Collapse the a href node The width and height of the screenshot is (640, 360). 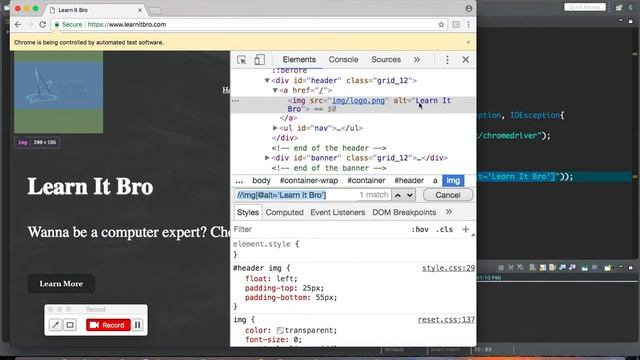tap(275, 90)
